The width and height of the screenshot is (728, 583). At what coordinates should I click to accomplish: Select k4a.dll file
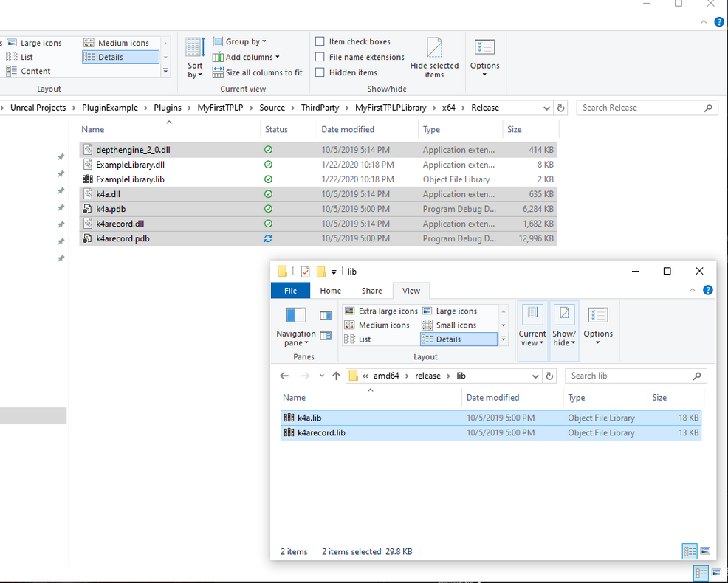317,194
